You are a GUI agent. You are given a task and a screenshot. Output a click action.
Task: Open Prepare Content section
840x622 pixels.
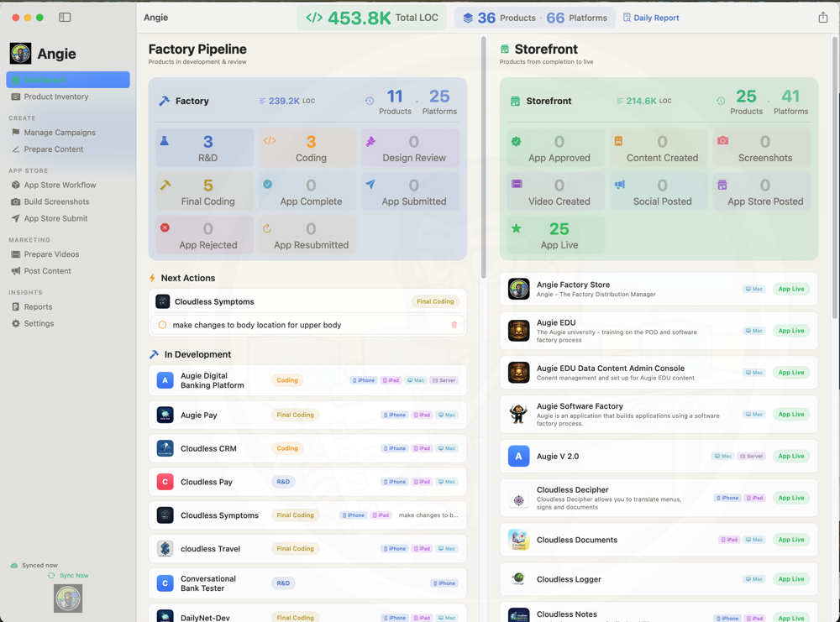(x=68, y=149)
